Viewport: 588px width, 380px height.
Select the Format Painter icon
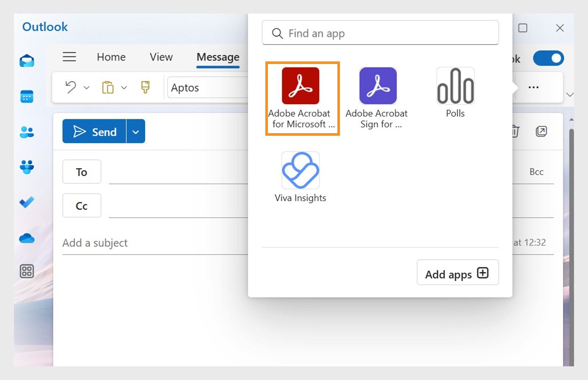point(146,87)
